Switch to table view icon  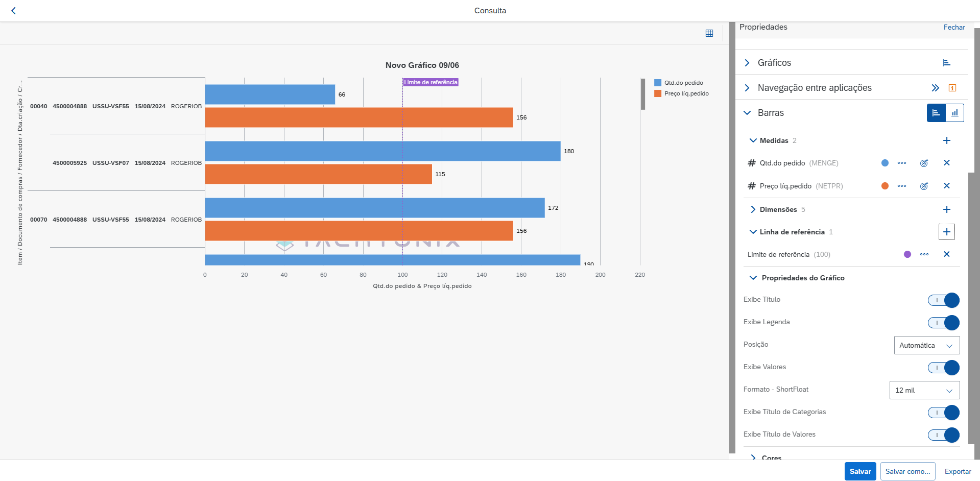pyautogui.click(x=709, y=33)
